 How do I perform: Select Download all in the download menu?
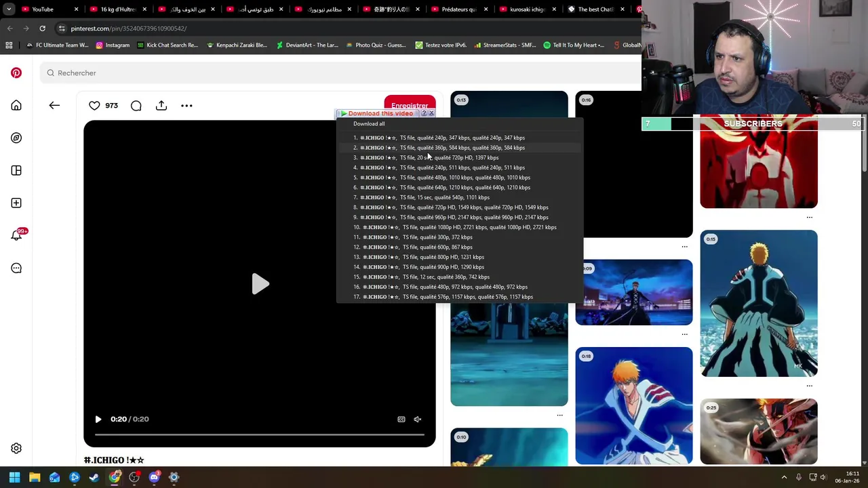(369, 124)
